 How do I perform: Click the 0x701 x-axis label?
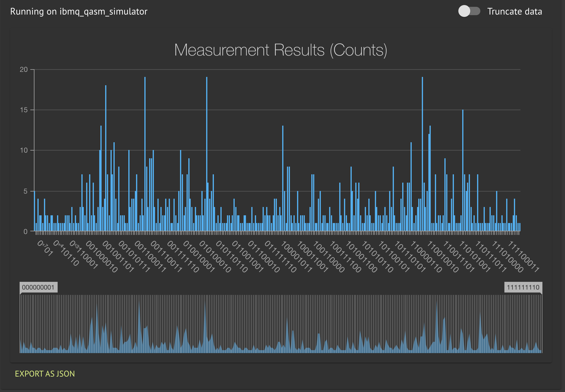click(45, 249)
